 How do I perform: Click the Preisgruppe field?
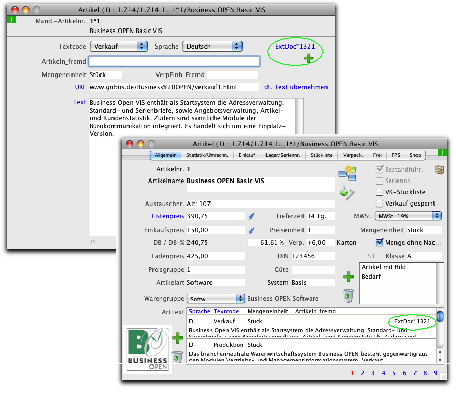216,269
